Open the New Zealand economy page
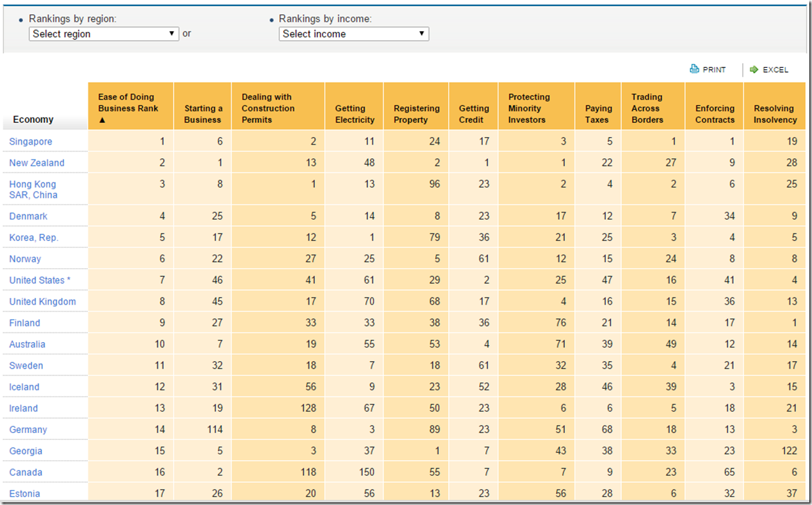 37,163
